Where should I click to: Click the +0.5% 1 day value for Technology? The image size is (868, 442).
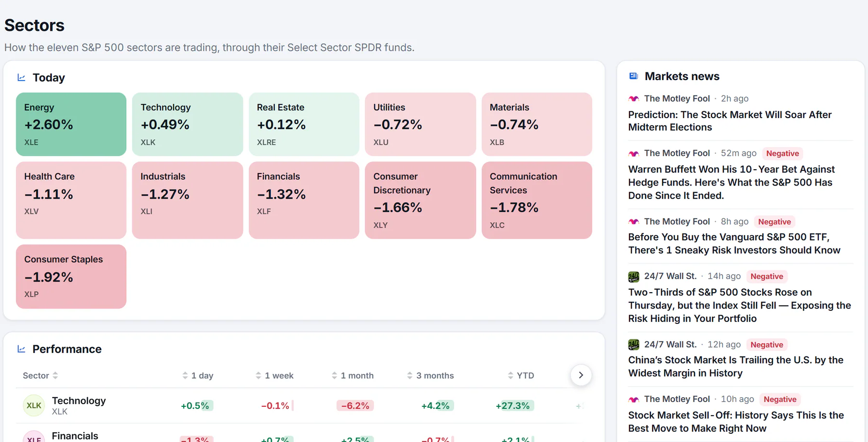pos(196,406)
